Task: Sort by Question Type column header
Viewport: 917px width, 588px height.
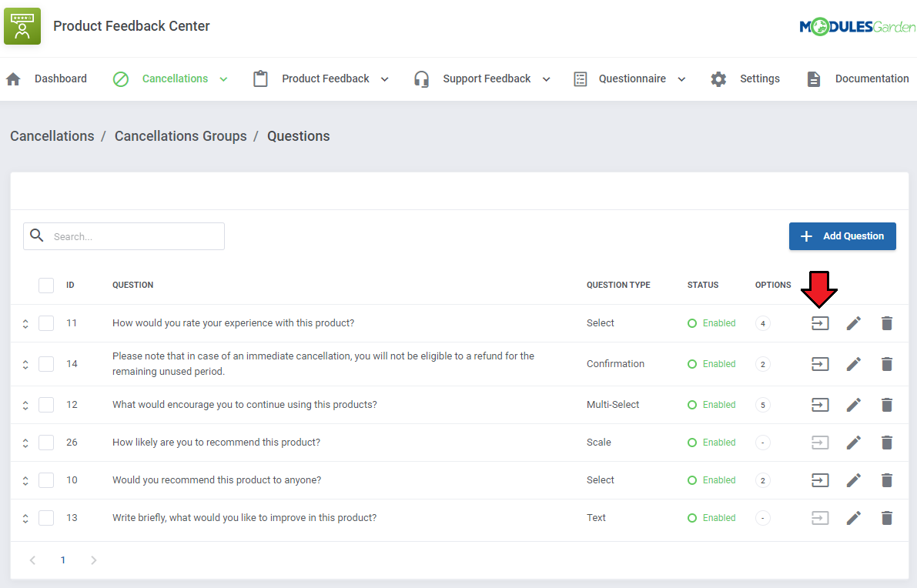Action: coord(618,286)
